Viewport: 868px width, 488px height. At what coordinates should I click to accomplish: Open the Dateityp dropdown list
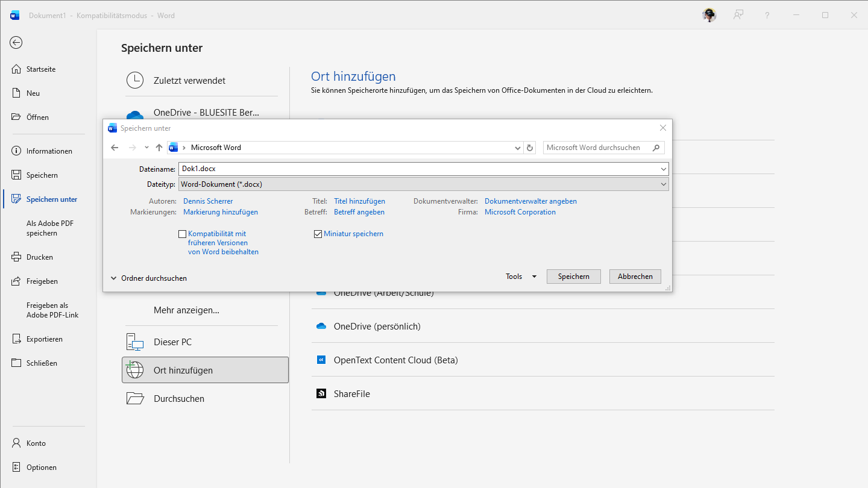click(424, 184)
